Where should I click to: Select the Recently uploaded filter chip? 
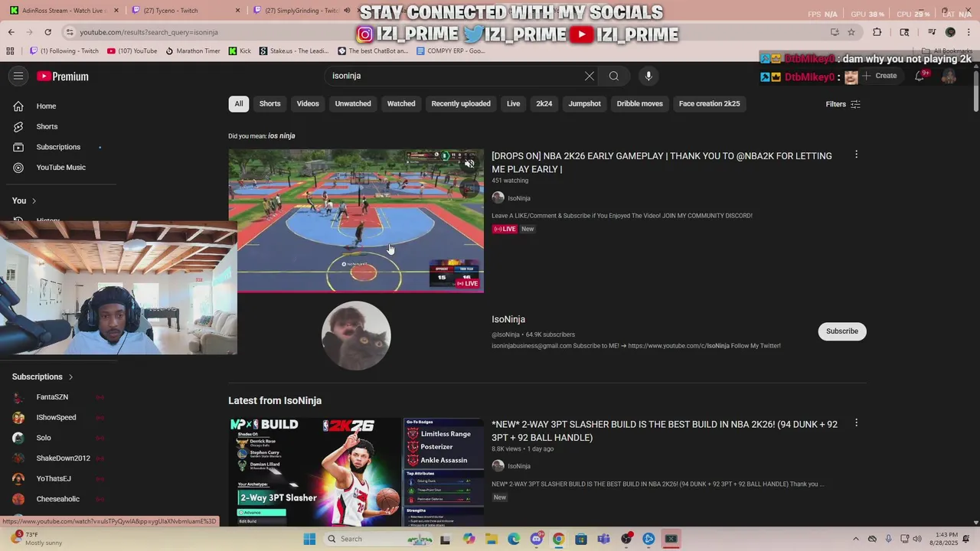pyautogui.click(x=461, y=103)
